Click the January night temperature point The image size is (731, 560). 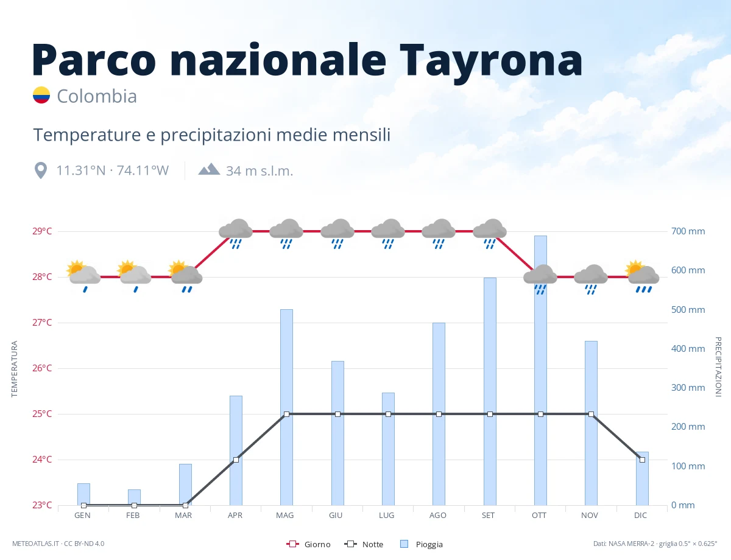click(83, 505)
